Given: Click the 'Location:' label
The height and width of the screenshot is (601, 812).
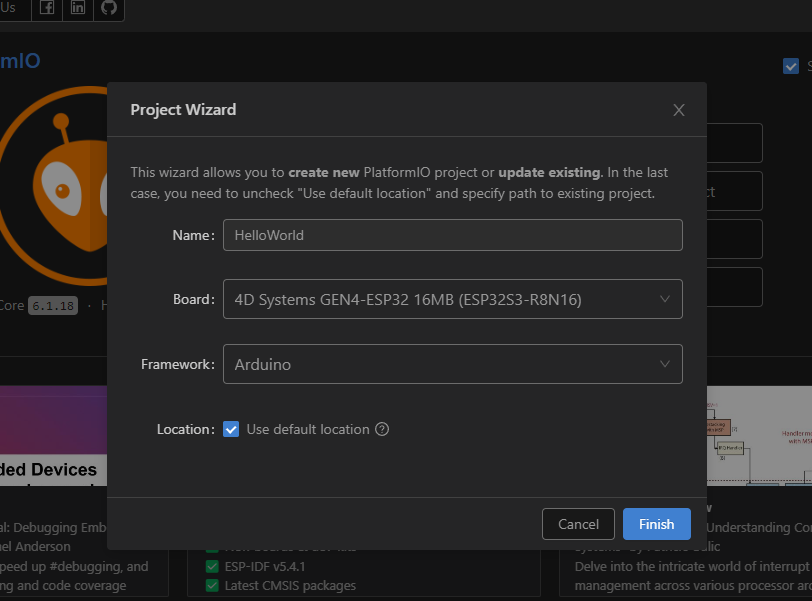Looking at the screenshot, I should point(185,429).
